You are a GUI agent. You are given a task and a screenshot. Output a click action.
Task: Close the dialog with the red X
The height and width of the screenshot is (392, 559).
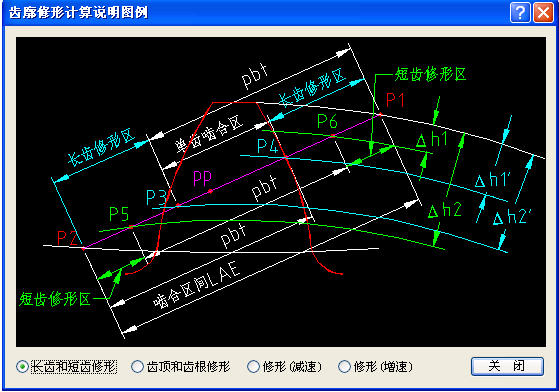click(x=543, y=13)
